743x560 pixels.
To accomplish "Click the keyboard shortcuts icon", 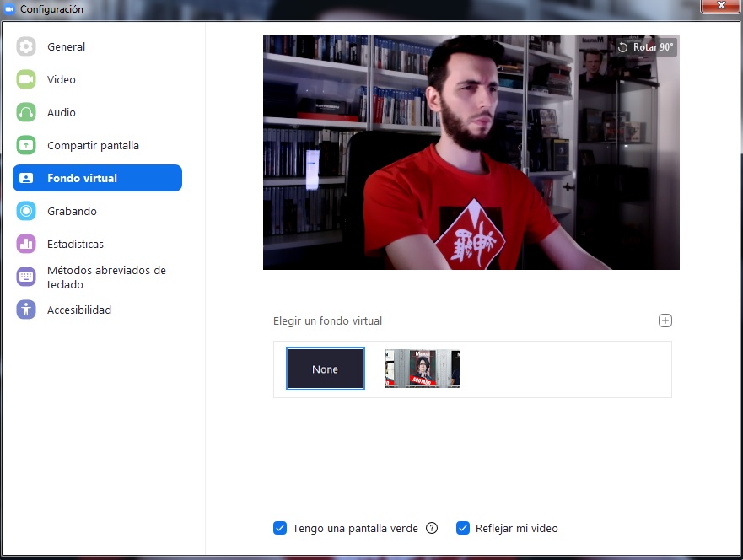I will 26,277.
